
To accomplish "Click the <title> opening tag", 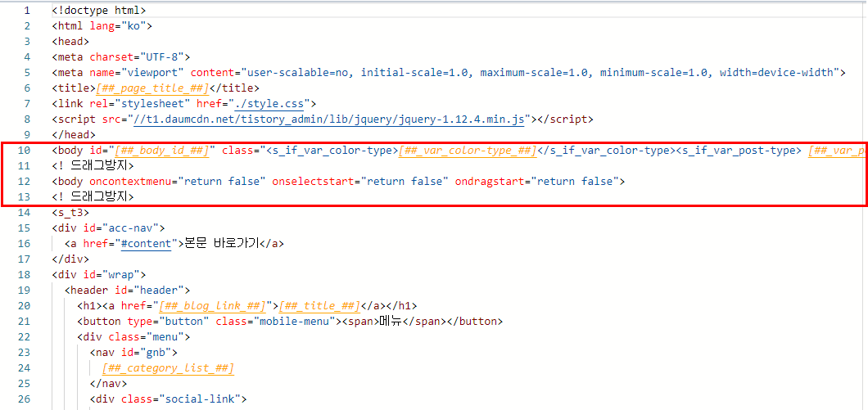I will point(74,88).
